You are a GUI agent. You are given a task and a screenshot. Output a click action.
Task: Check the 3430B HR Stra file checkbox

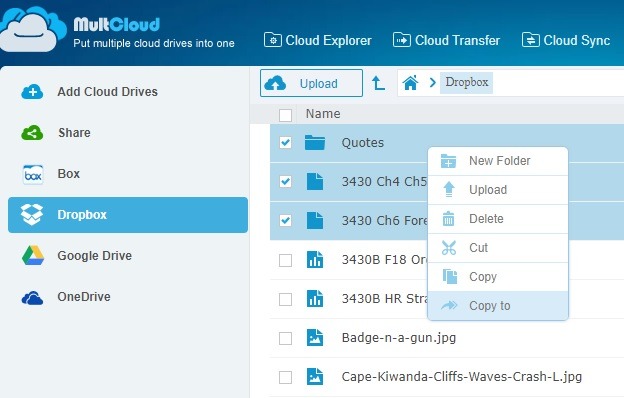coord(285,299)
